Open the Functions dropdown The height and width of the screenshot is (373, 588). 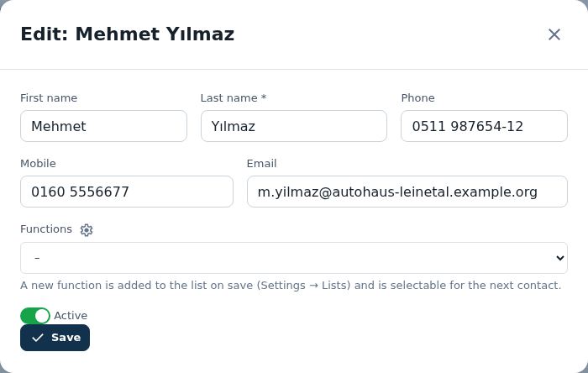294,258
